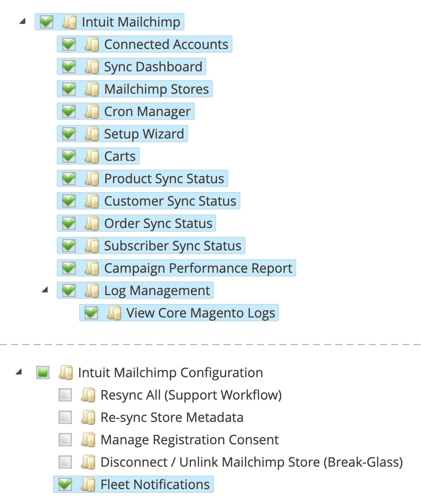Uncheck the Product Sync Status checkbox

[x=69, y=179]
